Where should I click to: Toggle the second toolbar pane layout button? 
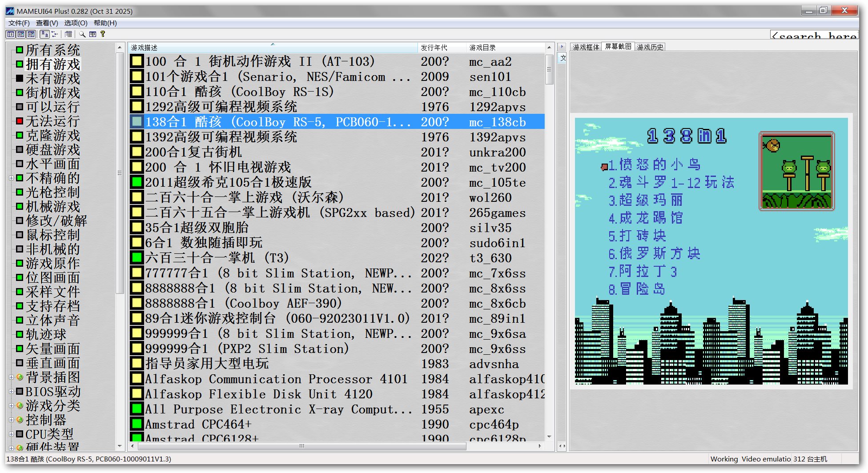pos(21,34)
